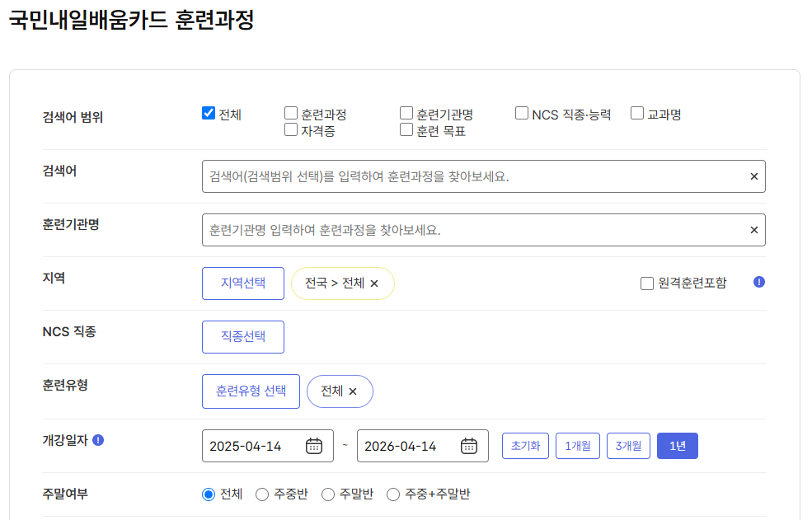Reset dates with the 초기화 button
The height and width of the screenshot is (520, 812).
coord(525,446)
